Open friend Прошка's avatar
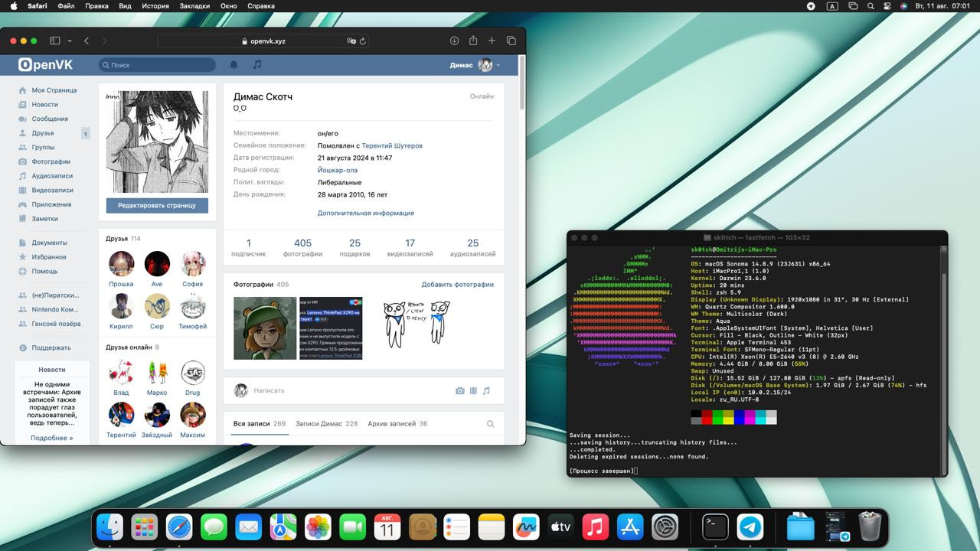This screenshot has height=551, width=980. tap(121, 264)
